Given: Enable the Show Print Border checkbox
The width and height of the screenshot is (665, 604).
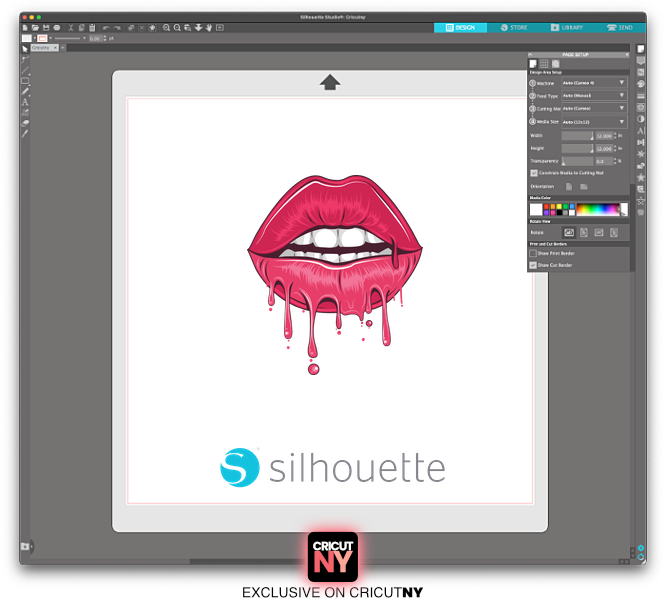Looking at the screenshot, I should pyautogui.click(x=533, y=253).
